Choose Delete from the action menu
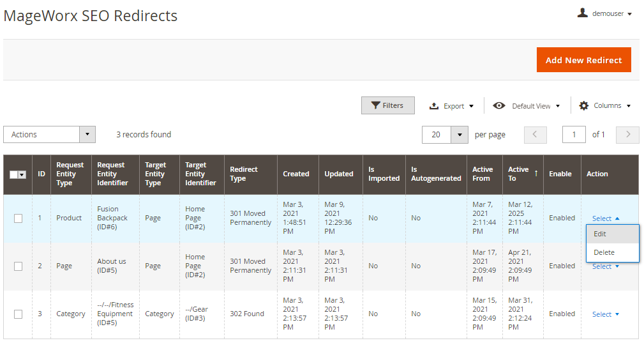This screenshot has height=343, width=644. (x=604, y=252)
